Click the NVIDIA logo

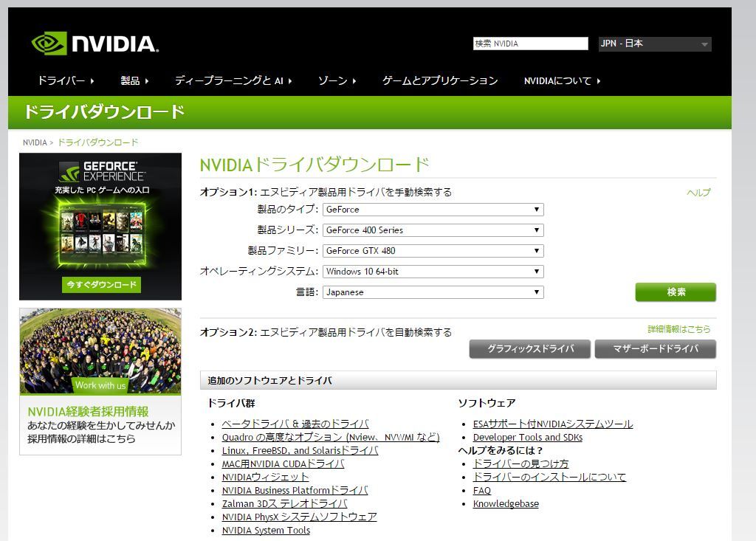(x=95, y=44)
